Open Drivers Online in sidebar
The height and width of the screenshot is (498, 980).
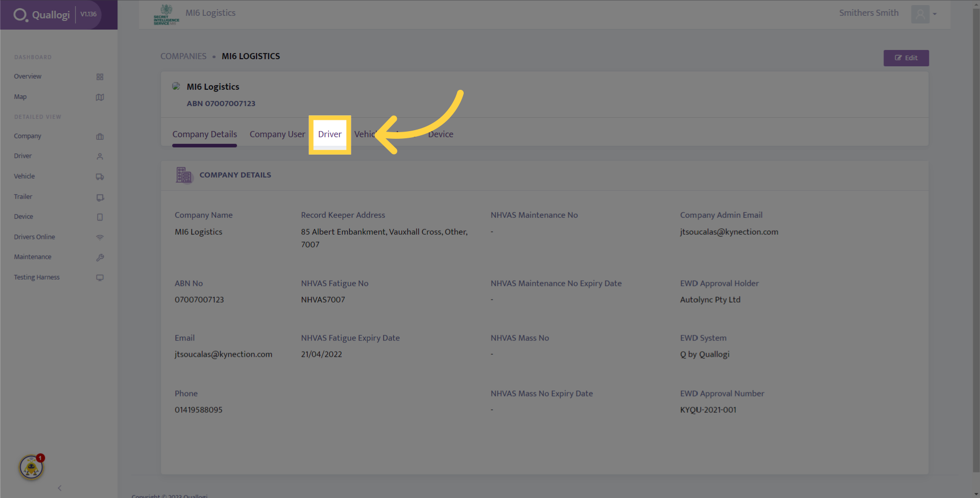(x=34, y=237)
